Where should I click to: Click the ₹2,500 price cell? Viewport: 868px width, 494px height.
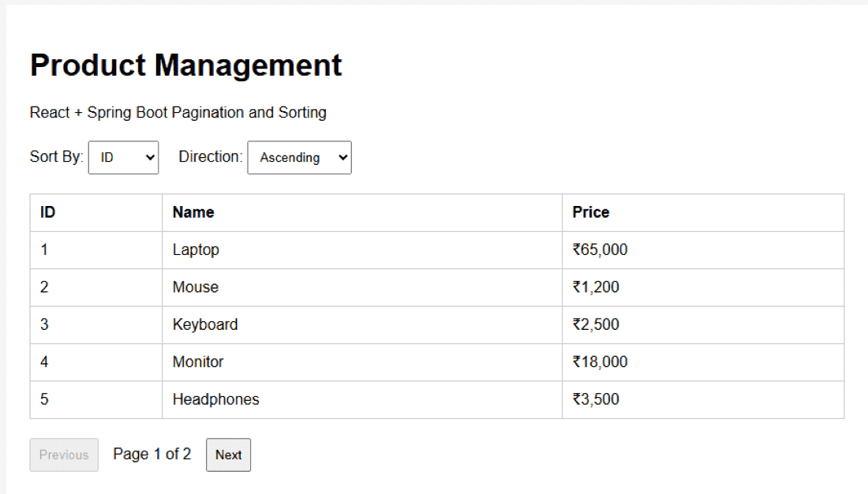coord(703,325)
